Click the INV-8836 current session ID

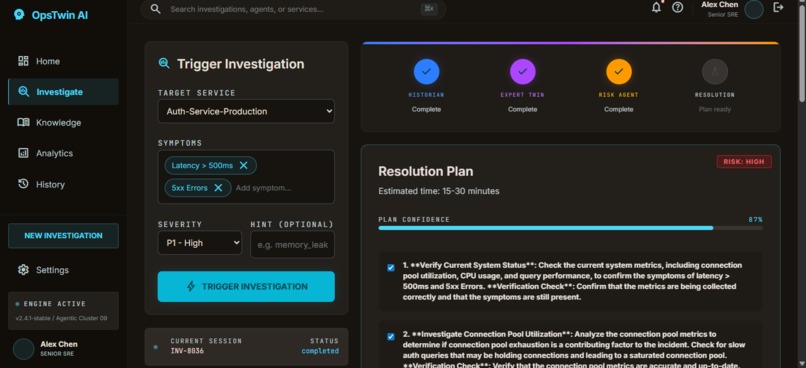[x=187, y=351]
